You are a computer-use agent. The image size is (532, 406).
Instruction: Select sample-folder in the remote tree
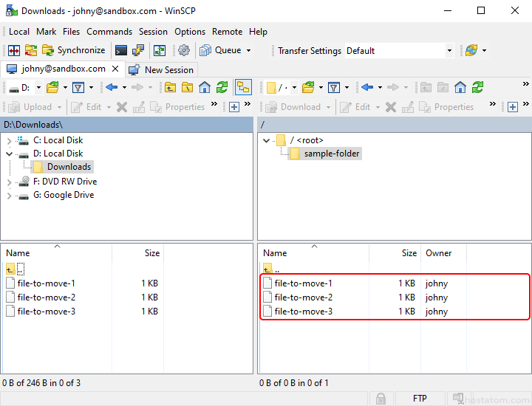pyautogui.click(x=332, y=154)
